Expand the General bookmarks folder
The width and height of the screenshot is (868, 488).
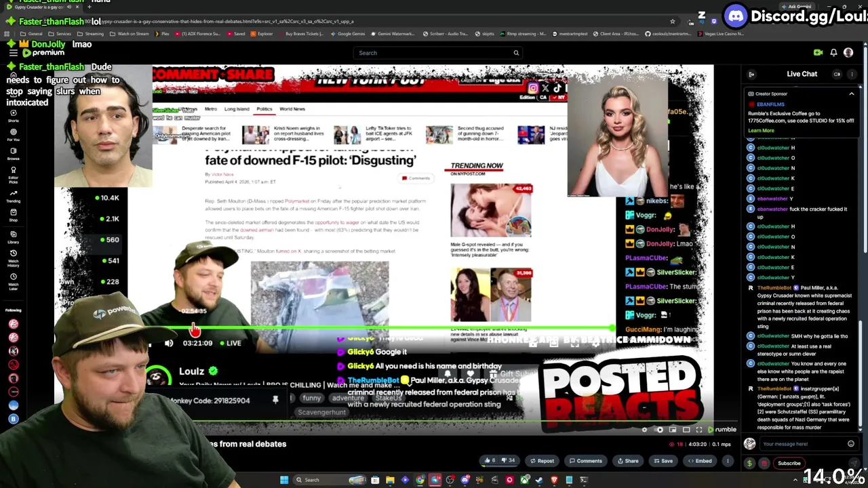pyautogui.click(x=31, y=33)
